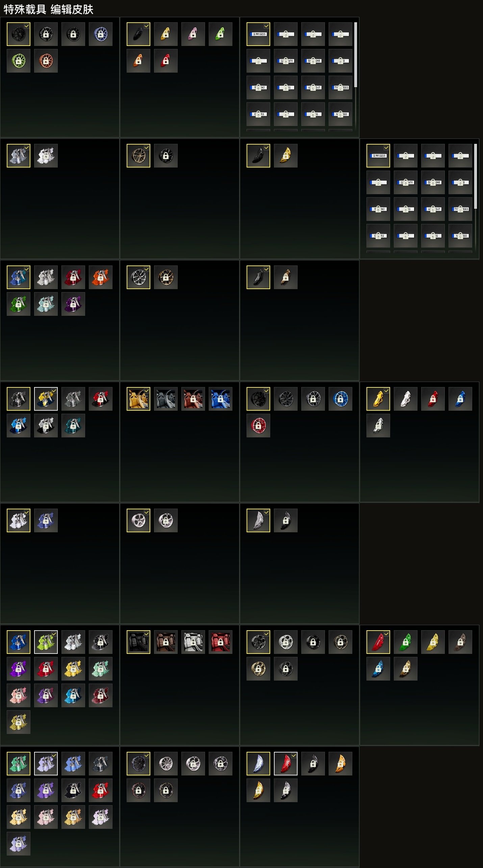Choose the locked green brake caliper skin
Viewport: 483px width, 868px height.
point(406,642)
